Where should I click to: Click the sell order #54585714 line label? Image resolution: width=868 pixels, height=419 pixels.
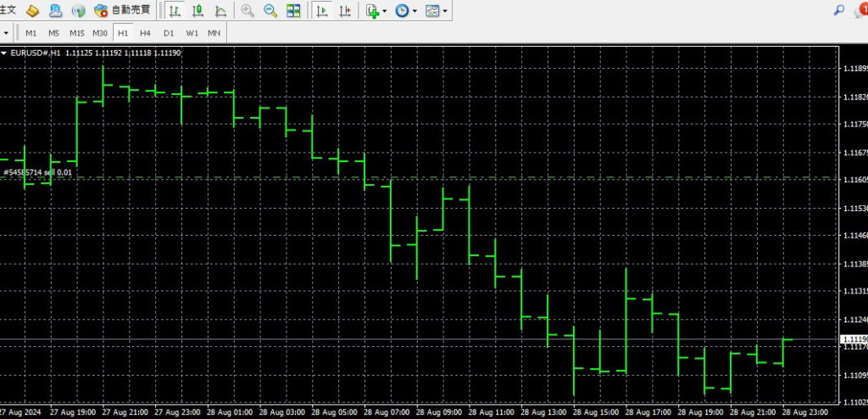pyautogui.click(x=38, y=172)
